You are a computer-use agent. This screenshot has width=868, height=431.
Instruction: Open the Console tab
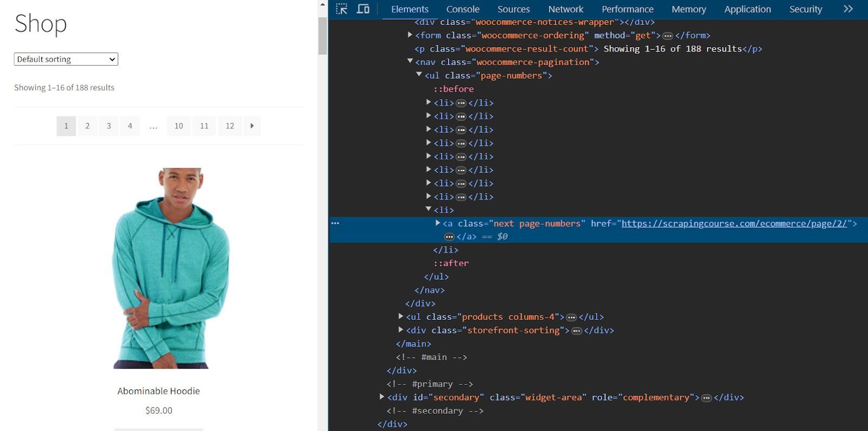pos(463,9)
